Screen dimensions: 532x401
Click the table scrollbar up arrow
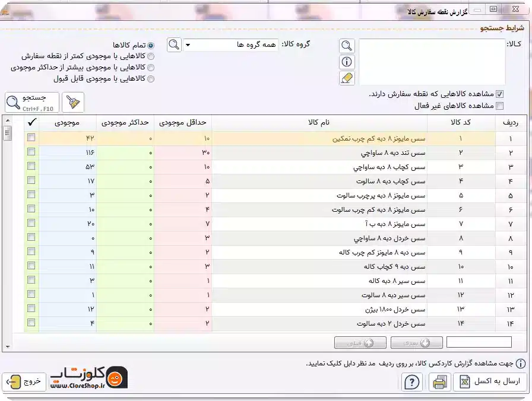coord(8,120)
